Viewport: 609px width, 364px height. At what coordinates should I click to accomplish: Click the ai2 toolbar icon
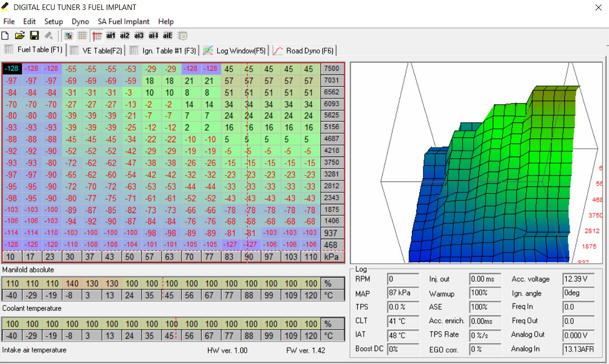[x=125, y=36]
